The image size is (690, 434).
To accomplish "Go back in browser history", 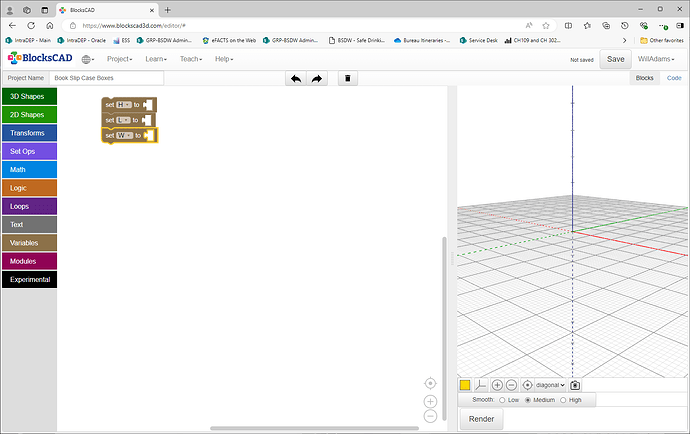I will 12,26.
